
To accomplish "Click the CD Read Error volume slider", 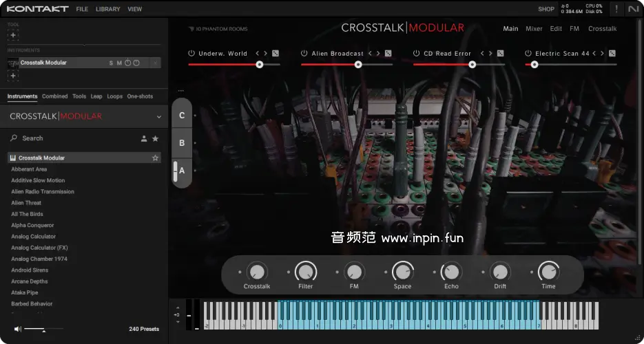I will (x=459, y=65).
